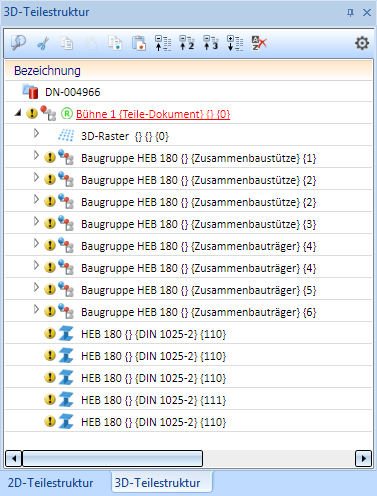Expand the 3D-Raster node

click(x=36, y=133)
